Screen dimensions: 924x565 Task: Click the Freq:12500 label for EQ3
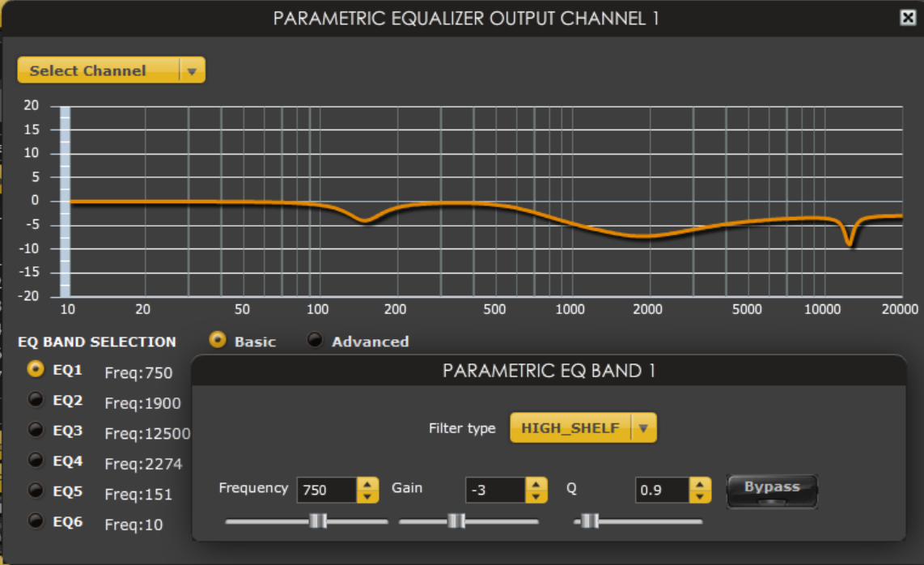[x=147, y=434]
